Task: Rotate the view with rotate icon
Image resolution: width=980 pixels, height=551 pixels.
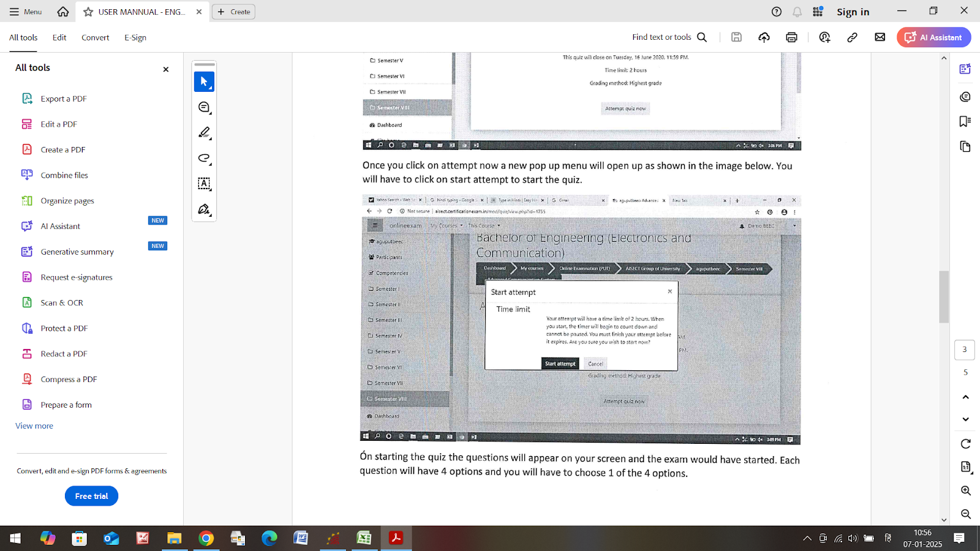Action: (x=965, y=444)
